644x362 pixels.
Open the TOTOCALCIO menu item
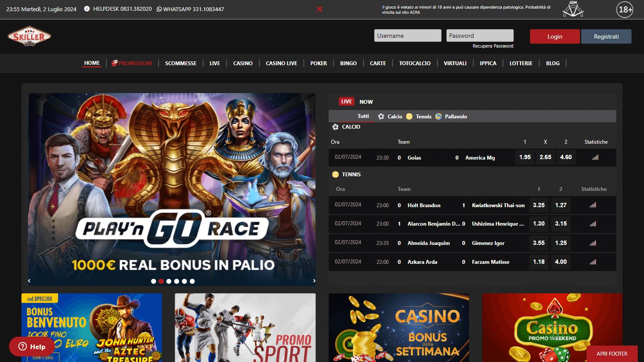(x=415, y=63)
